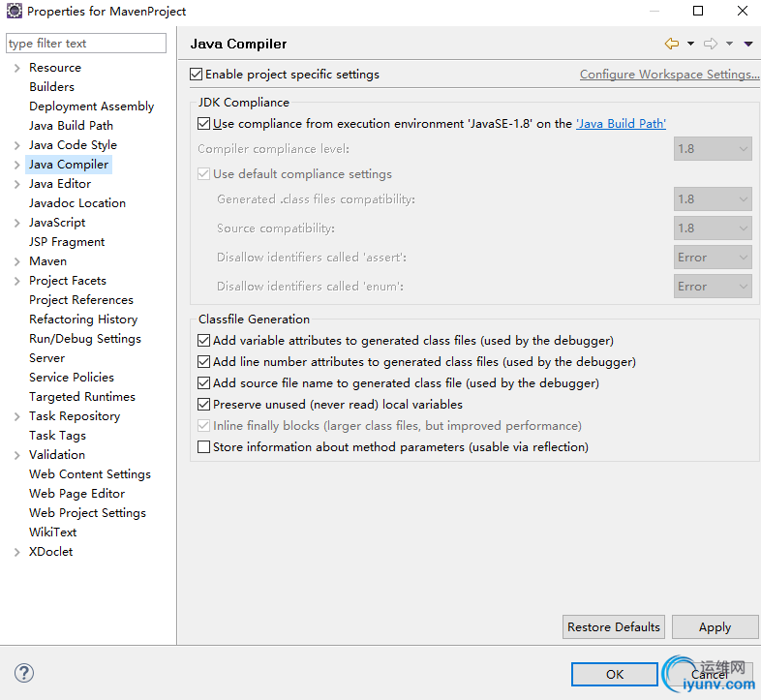Viewport: 761px width, 700px height.
Task: Select Builders in the properties tree
Action: 52,87
